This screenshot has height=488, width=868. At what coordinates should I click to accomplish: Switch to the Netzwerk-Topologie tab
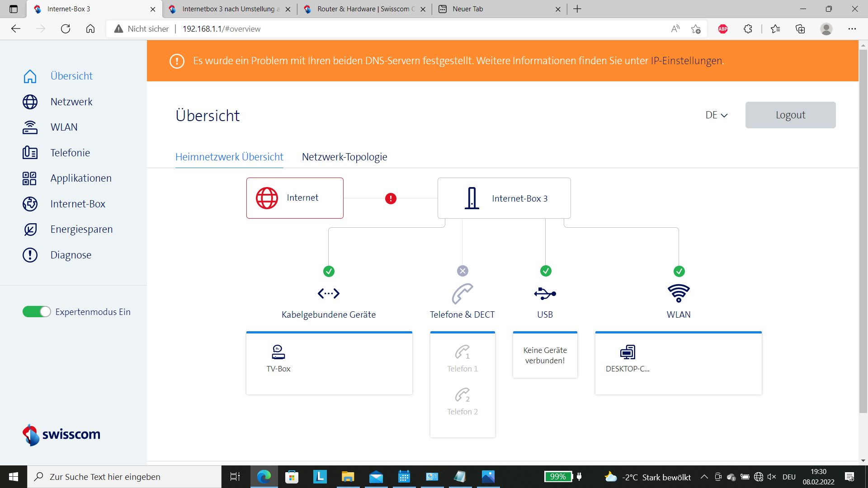[x=344, y=157]
